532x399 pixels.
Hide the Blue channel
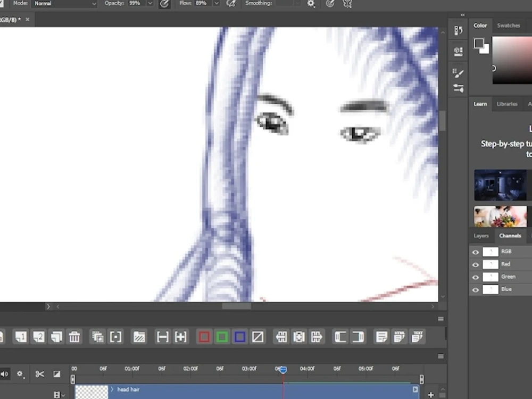[475, 289]
